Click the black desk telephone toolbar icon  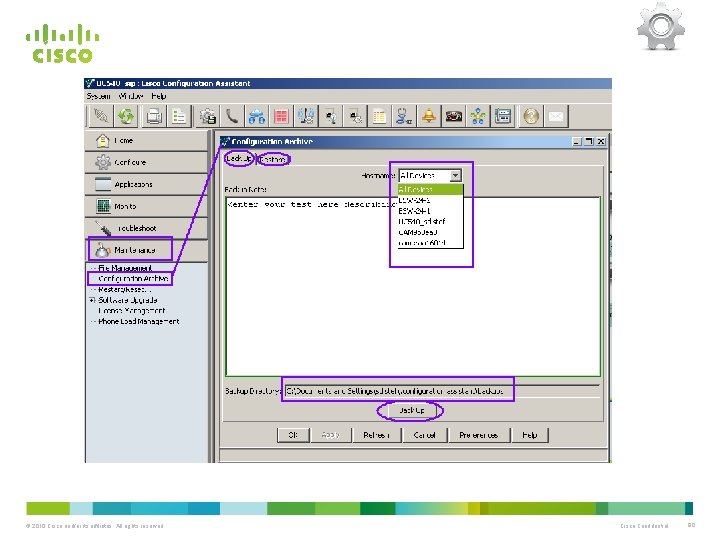(x=453, y=116)
